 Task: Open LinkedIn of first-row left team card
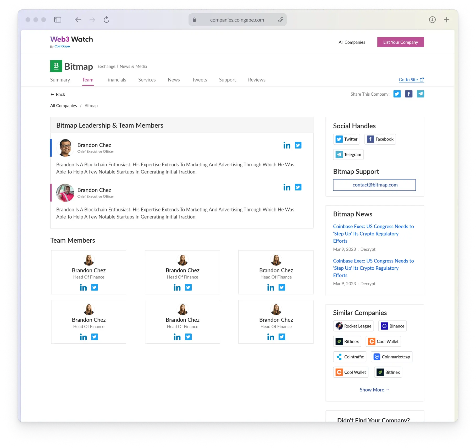click(x=83, y=287)
